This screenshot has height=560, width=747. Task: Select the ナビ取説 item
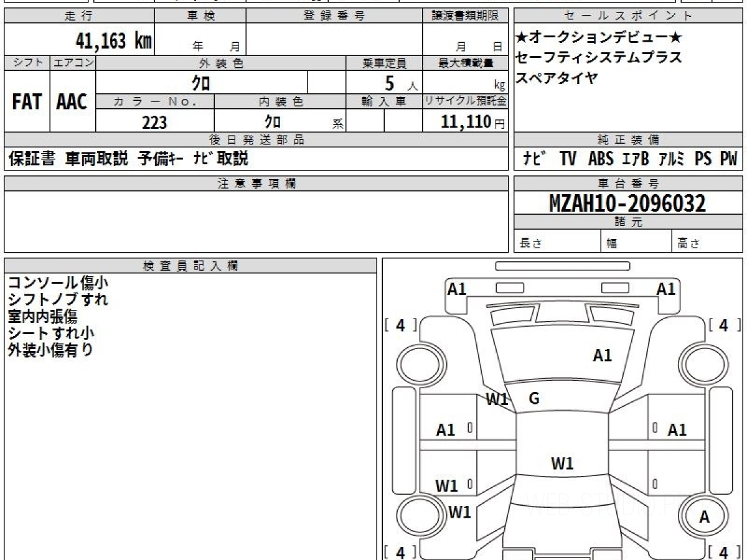pyautogui.click(x=220, y=159)
